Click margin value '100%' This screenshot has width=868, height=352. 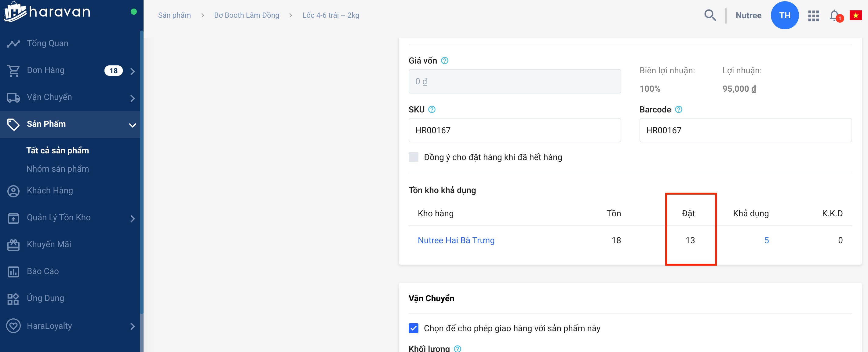650,89
